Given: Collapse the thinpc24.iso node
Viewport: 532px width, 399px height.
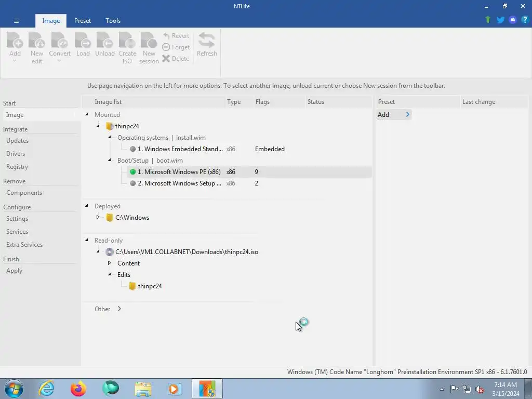Looking at the screenshot, I should coord(98,251).
